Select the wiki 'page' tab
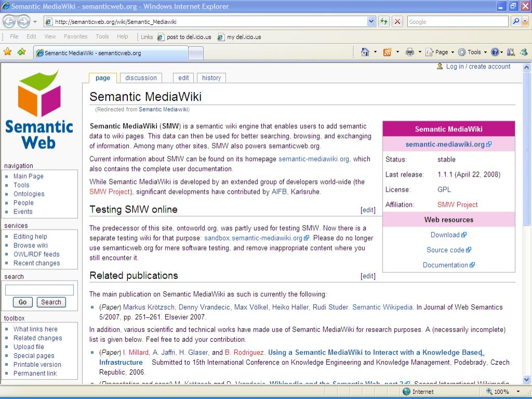532x399 pixels. point(103,78)
